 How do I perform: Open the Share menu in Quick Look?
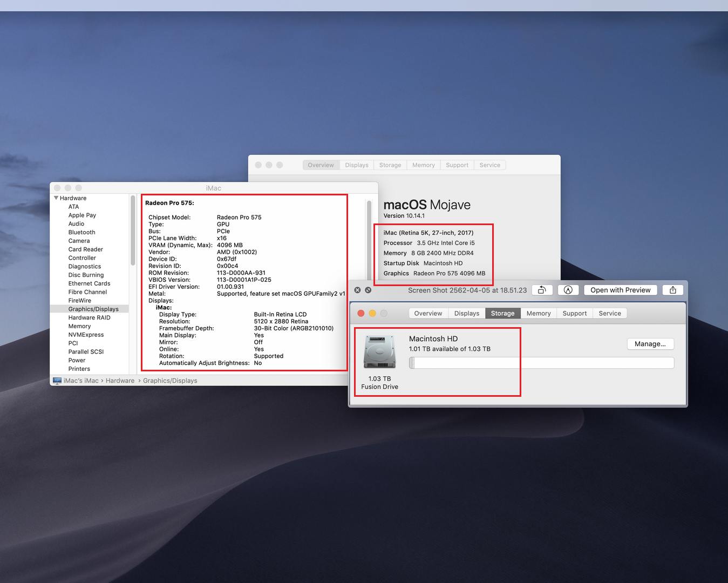(673, 290)
